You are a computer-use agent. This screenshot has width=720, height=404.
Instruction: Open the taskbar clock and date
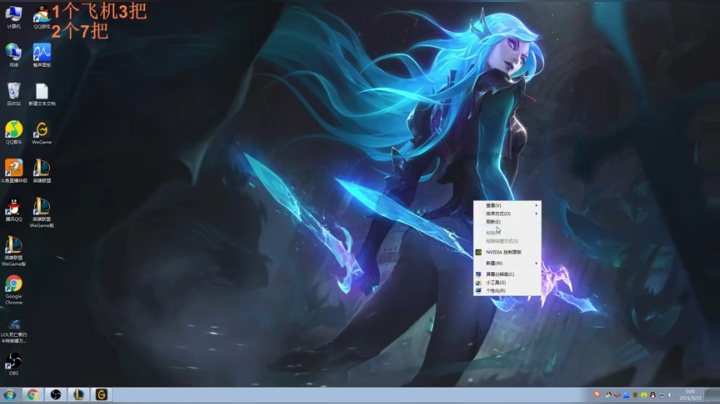[x=690, y=395]
